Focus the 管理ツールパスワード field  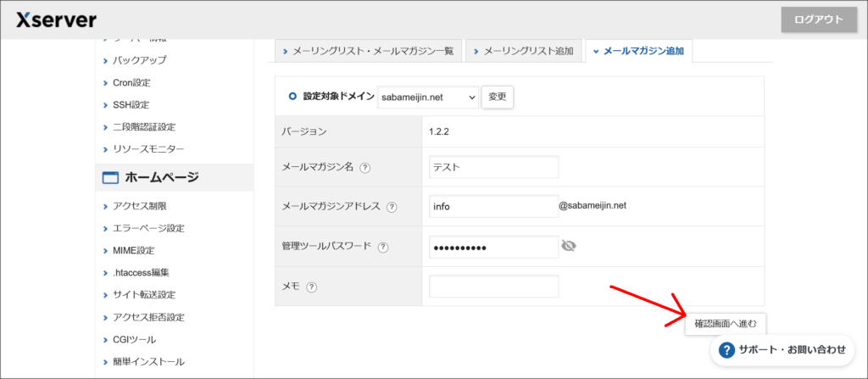click(494, 247)
